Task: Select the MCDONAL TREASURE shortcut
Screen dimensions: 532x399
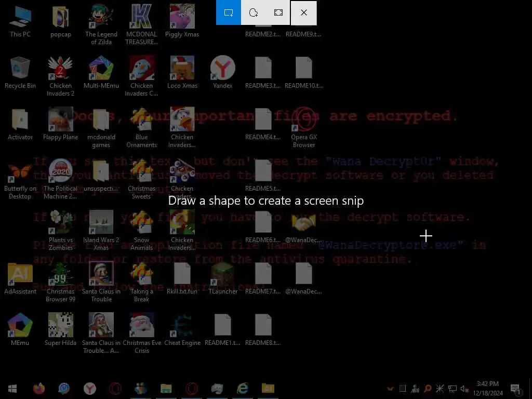Action: tap(141, 24)
